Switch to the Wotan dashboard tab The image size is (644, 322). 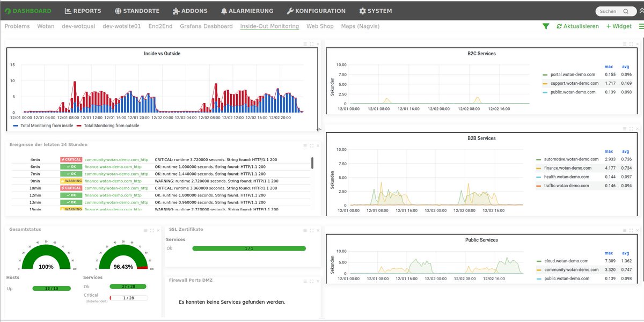(x=46, y=26)
